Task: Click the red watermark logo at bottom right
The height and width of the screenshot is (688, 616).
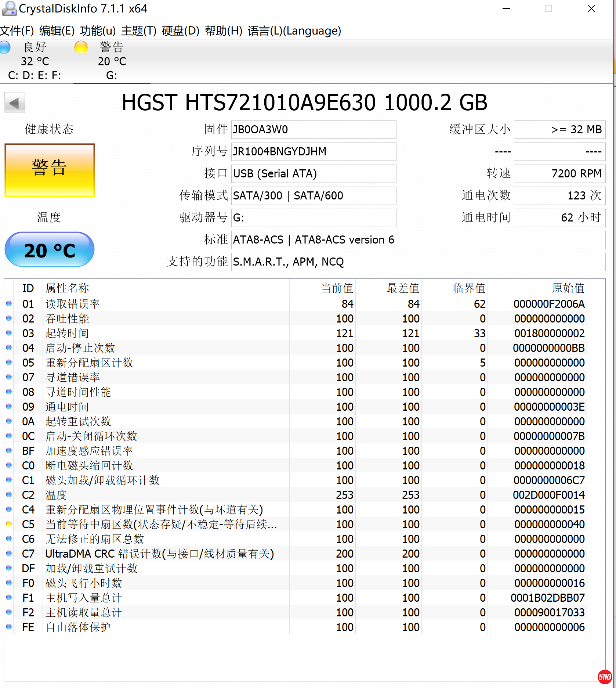Action: 605,677
